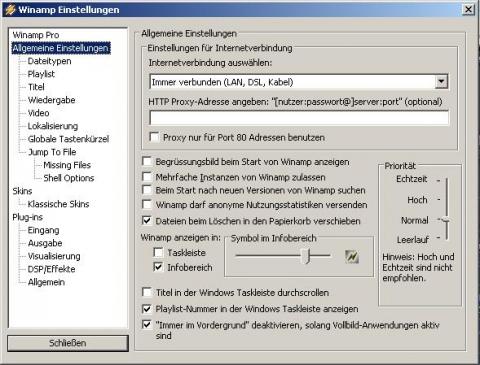Image resolution: width=480 pixels, height=365 pixels.
Task: Toggle anonyme Nutzungsstatistiken versenden checkbox
Action: pyautogui.click(x=147, y=204)
